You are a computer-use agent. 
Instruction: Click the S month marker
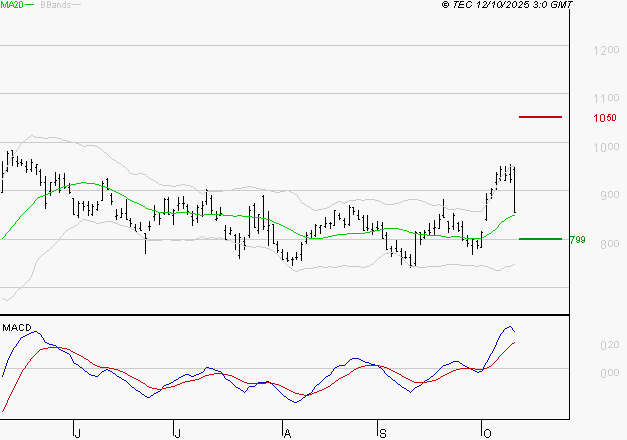383,433
